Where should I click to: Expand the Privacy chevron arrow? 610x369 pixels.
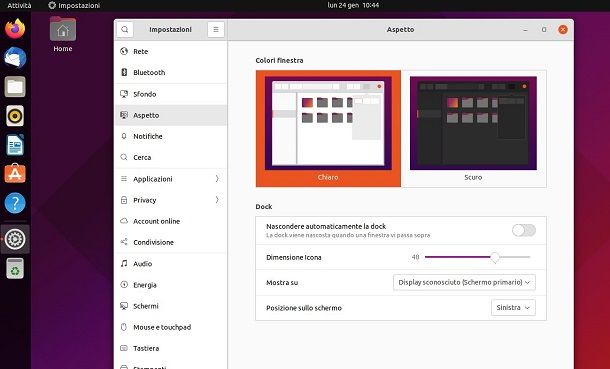click(x=217, y=200)
